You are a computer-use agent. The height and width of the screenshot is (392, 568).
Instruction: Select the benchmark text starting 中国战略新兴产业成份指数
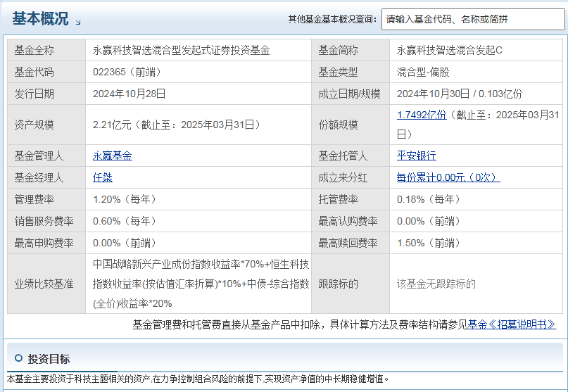pos(201,284)
